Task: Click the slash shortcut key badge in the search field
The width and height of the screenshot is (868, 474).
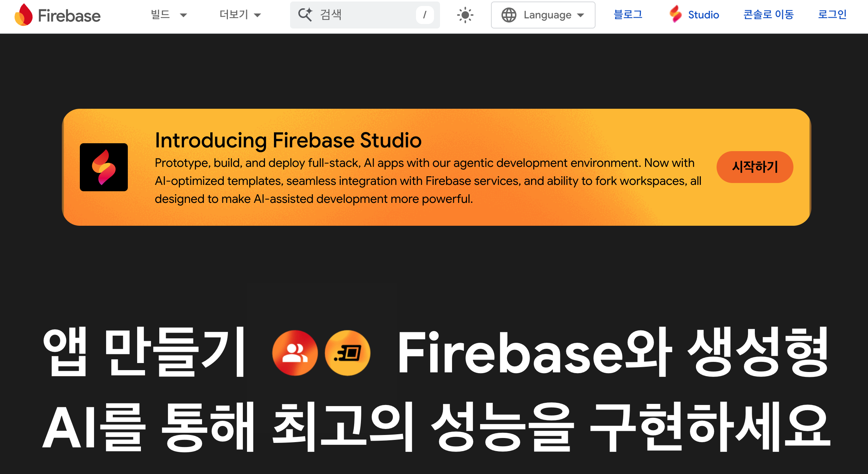Action: coord(425,15)
